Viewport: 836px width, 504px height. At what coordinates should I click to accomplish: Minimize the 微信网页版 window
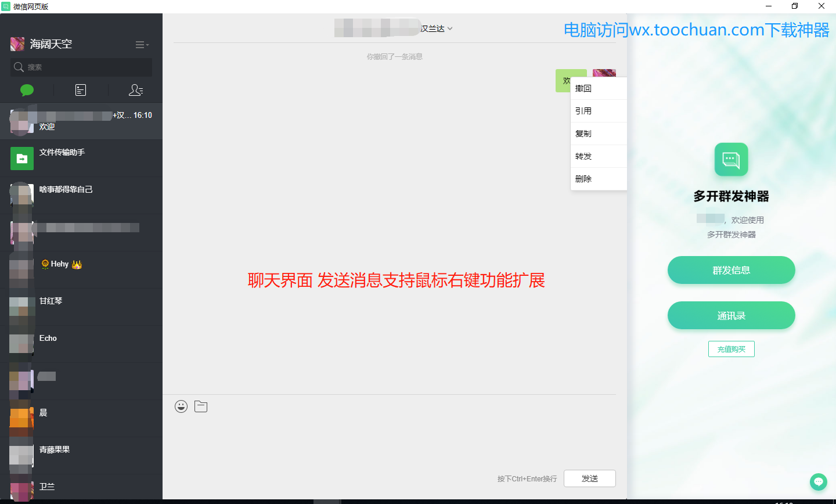tap(769, 6)
